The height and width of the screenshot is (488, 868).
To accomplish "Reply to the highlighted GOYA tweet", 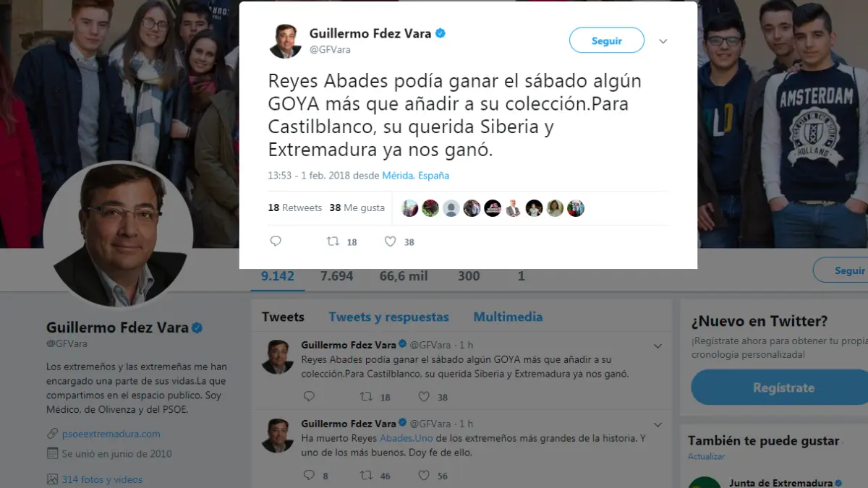I will [x=276, y=241].
